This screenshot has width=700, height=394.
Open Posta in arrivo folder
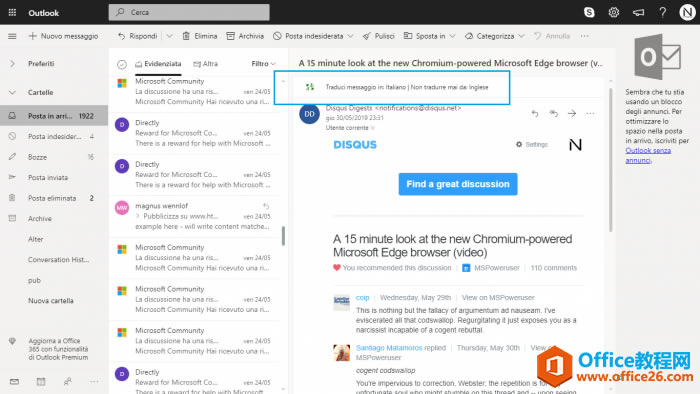tap(54, 116)
